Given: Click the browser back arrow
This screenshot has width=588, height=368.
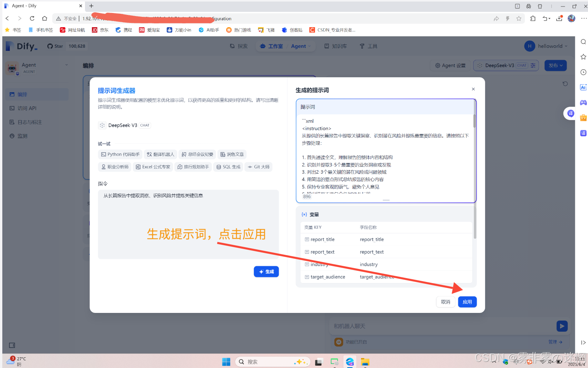Looking at the screenshot, I should click(7, 18).
